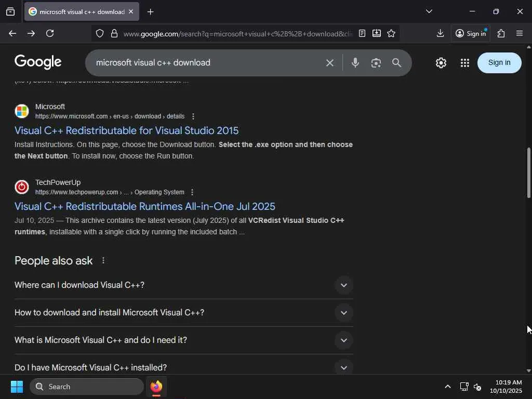532x399 pixels.
Task: Open the muted volume tray icon
Action: [x=477, y=387]
